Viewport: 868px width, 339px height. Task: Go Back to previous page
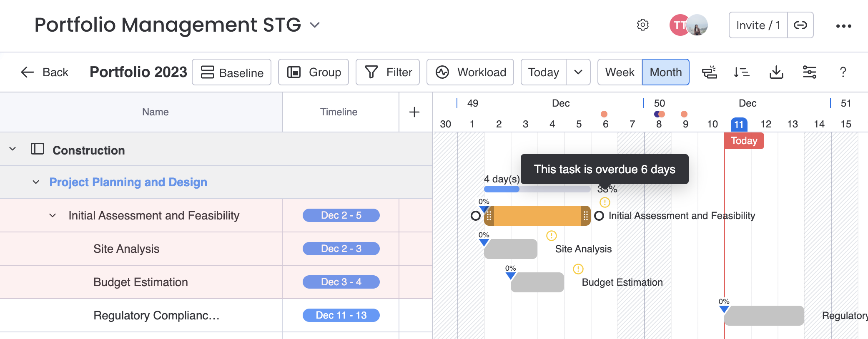point(45,72)
